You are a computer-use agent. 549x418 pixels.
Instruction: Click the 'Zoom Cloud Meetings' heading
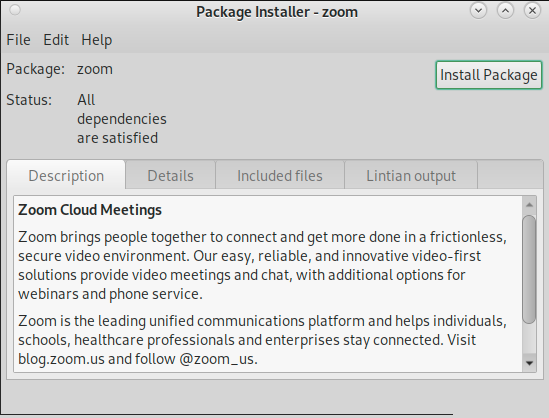tap(90, 210)
